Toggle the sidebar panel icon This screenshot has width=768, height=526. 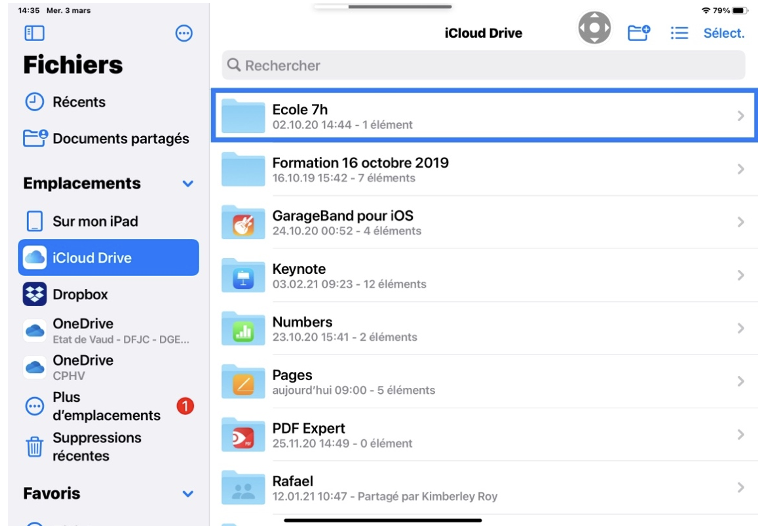[34, 33]
